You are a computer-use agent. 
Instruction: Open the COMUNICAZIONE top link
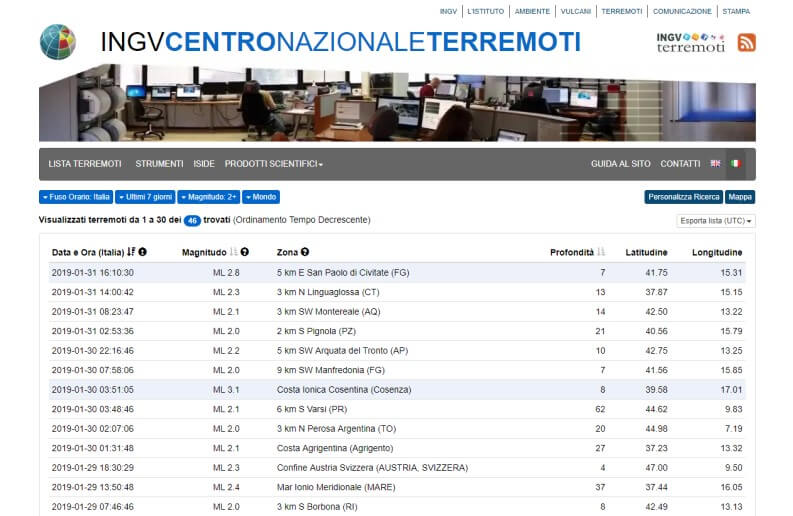[x=682, y=11]
